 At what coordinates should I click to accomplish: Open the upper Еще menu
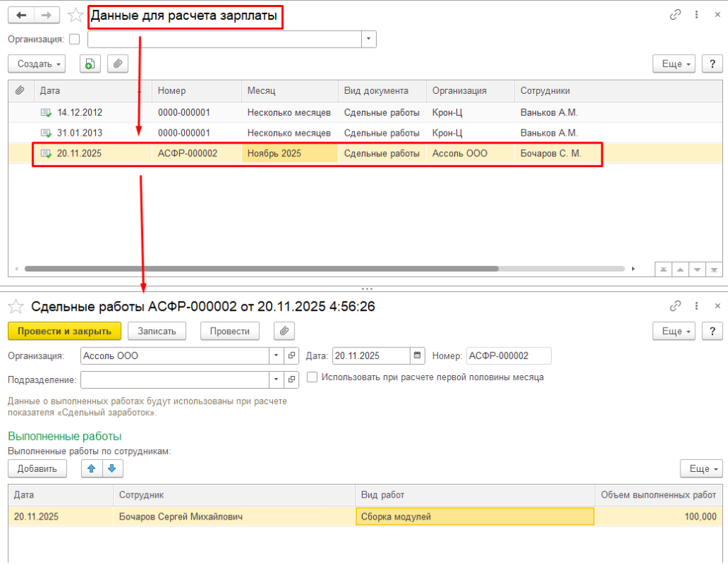click(673, 64)
